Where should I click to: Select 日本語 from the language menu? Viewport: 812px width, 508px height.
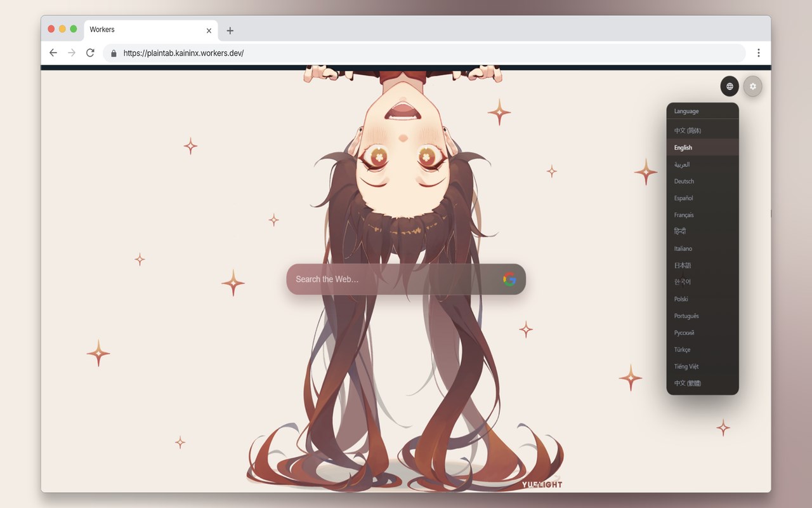[703, 265]
